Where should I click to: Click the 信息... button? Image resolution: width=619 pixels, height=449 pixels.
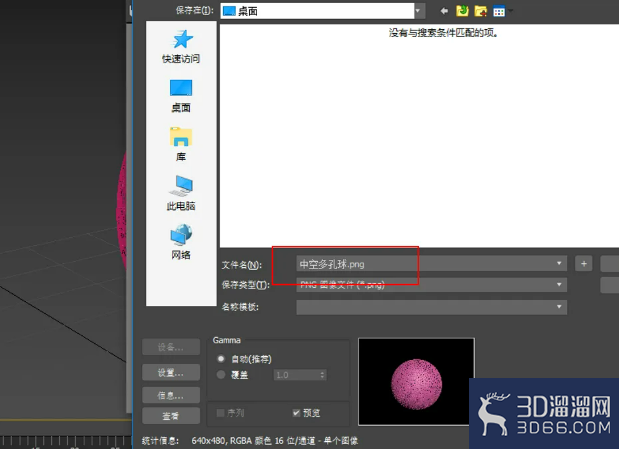click(x=171, y=395)
